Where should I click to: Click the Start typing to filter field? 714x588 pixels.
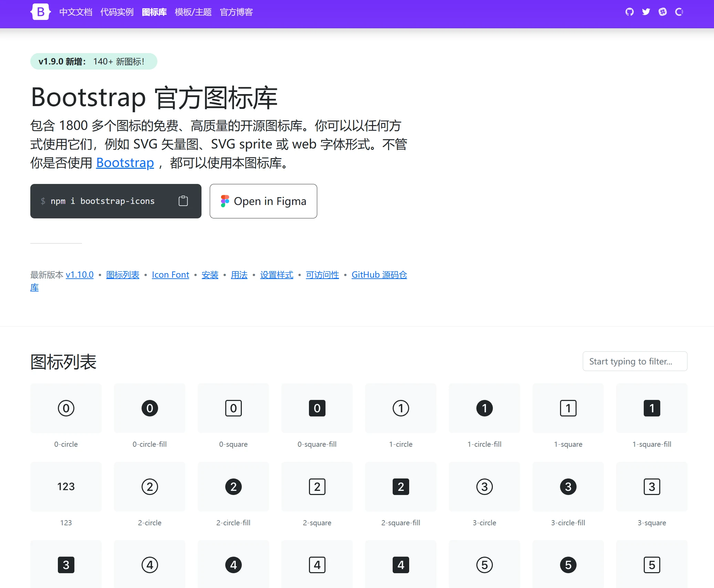click(x=634, y=361)
